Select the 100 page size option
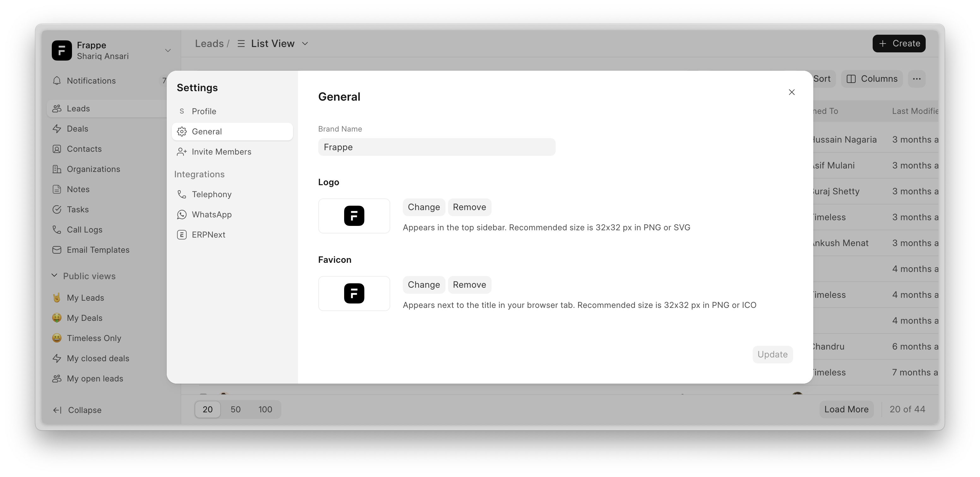The height and width of the screenshot is (477, 980). pos(265,409)
